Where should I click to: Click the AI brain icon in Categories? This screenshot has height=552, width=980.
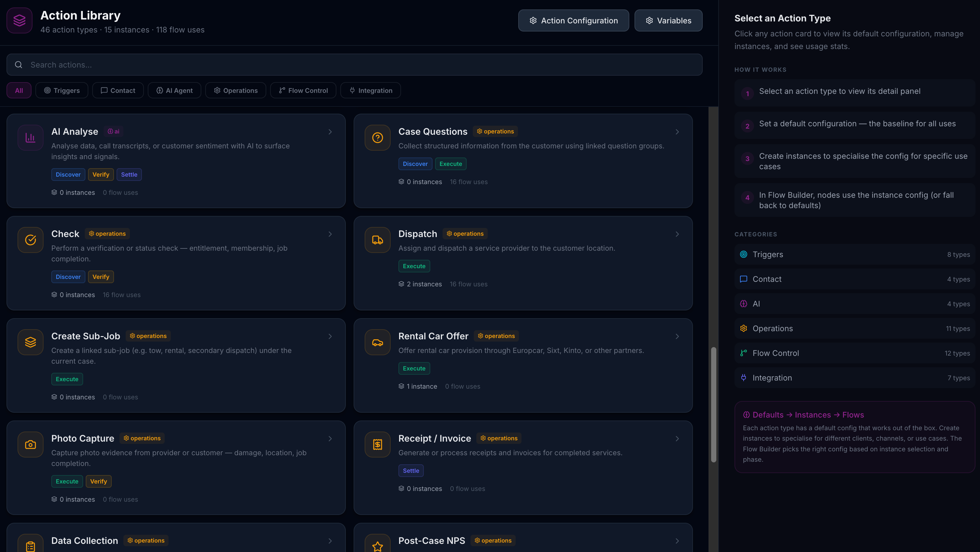tap(743, 304)
